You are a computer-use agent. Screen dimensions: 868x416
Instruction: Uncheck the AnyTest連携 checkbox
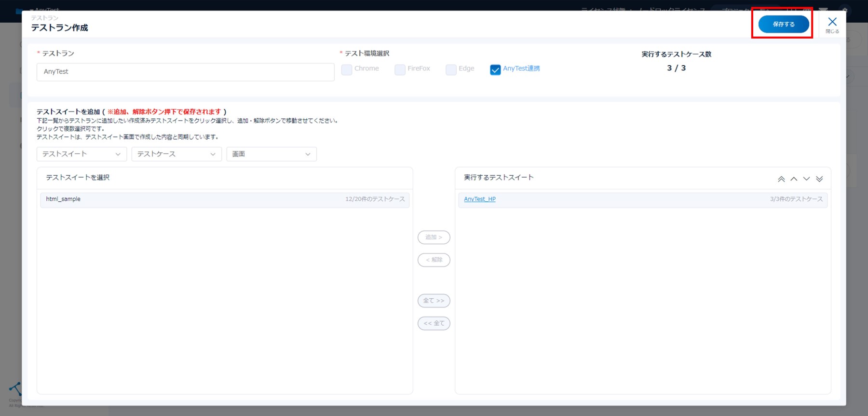click(x=495, y=69)
